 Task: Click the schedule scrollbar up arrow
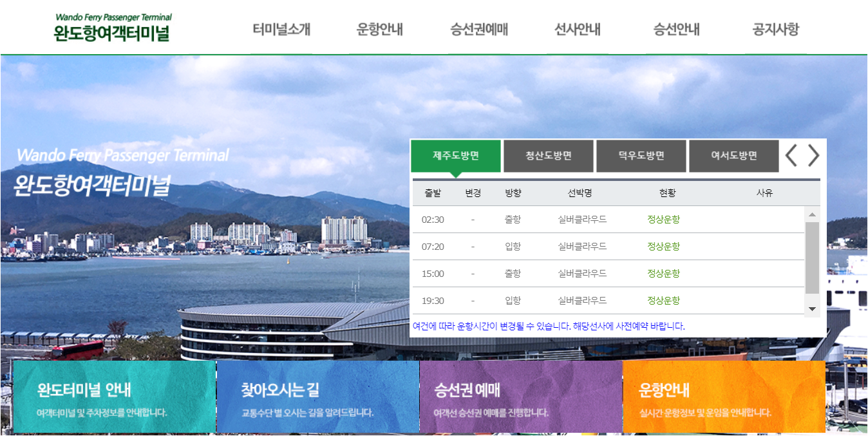click(812, 214)
